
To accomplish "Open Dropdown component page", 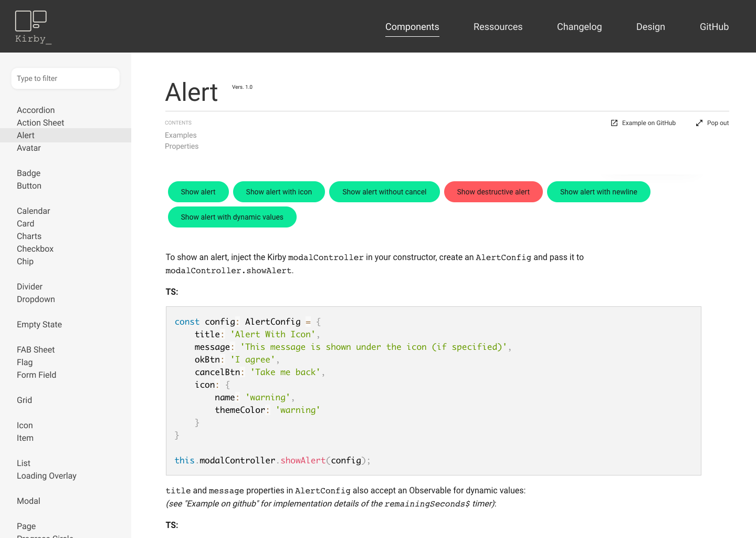I will [x=36, y=299].
